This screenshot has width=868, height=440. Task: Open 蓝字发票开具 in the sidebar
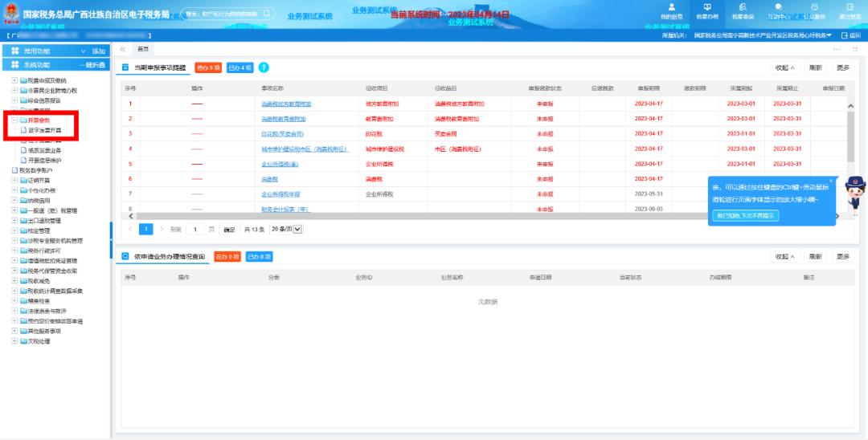[x=46, y=130]
